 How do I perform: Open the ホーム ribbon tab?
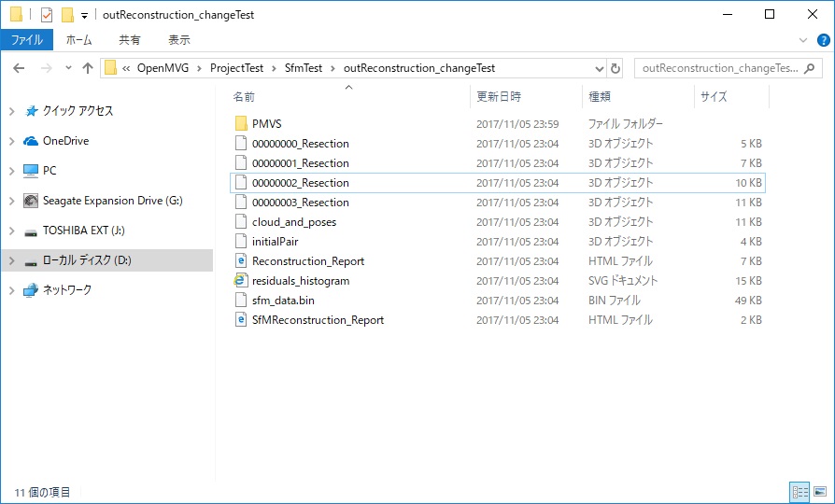point(78,40)
